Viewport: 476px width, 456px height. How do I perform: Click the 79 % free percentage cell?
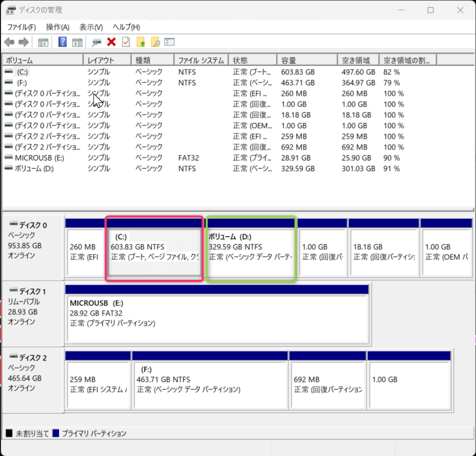[x=392, y=82]
